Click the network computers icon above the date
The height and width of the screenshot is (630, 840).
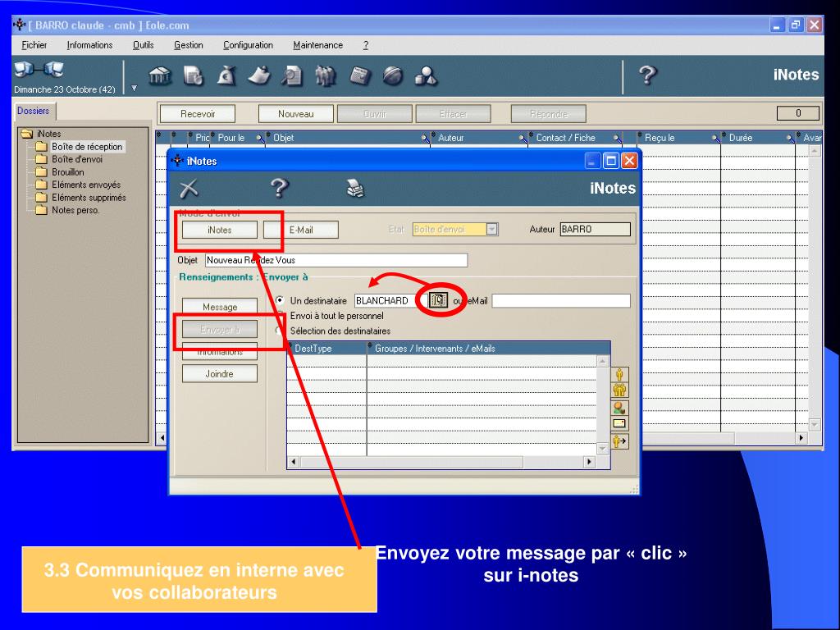[39, 70]
